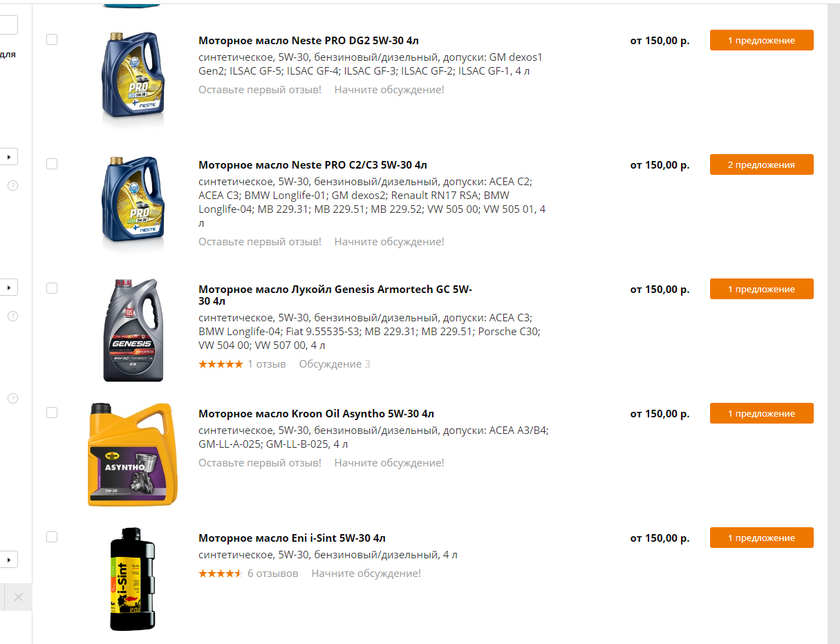
Task: Tick the compare checkbox for Neste PRO DG2
Action: (52, 39)
